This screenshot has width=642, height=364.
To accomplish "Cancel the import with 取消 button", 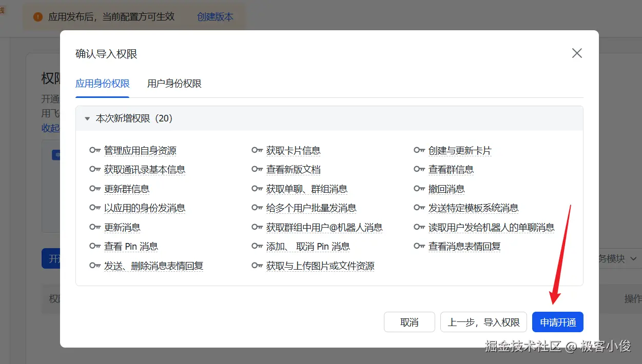I will tap(410, 322).
